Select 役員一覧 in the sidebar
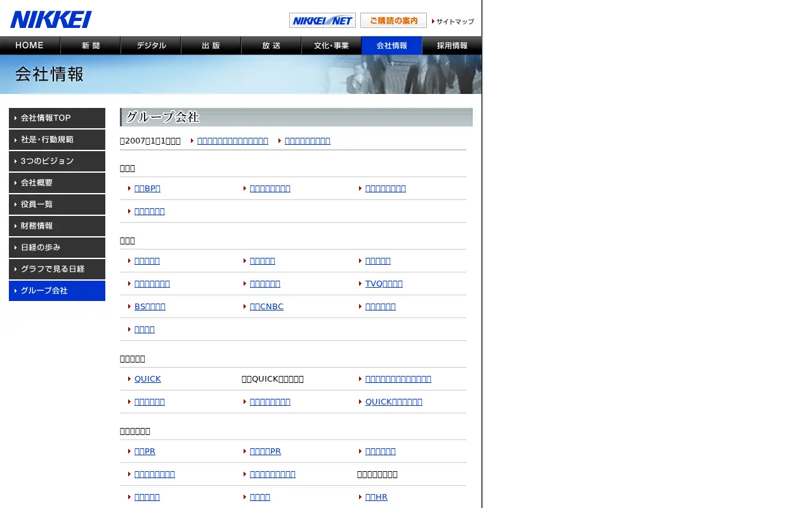 click(x=57, y=204)
